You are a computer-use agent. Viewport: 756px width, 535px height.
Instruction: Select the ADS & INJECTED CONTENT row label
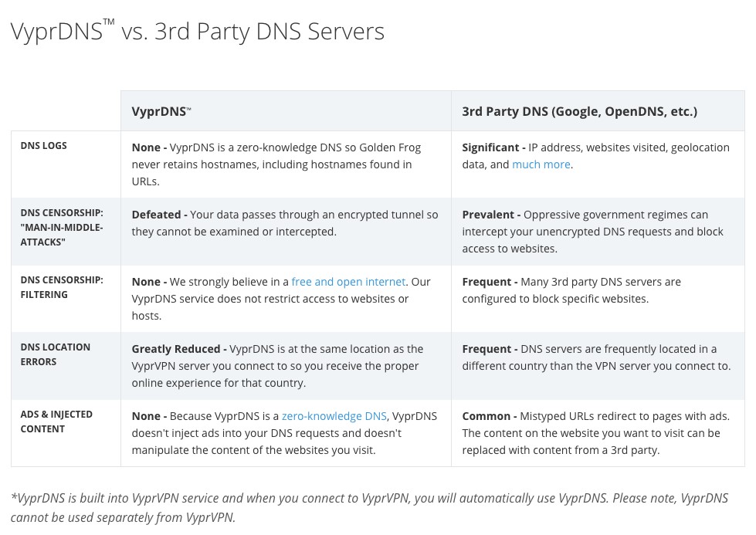[x=56, y=422]
